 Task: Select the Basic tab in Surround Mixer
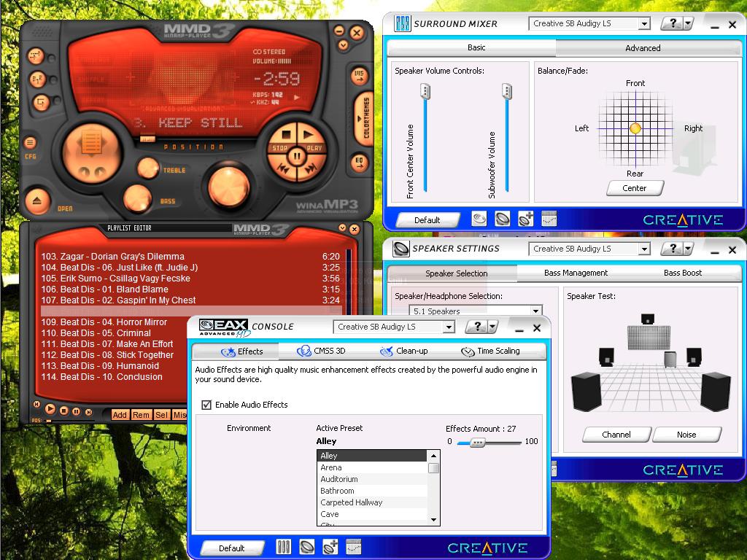click(x=476, y=47)
